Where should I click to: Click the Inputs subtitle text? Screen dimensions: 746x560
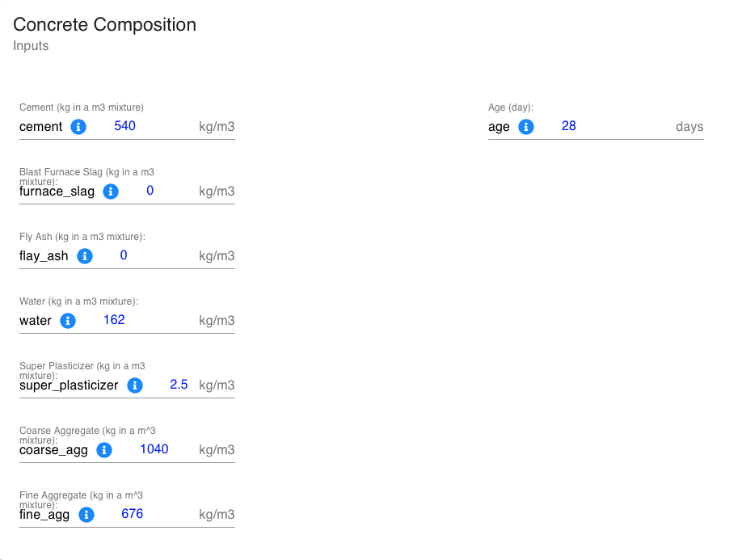pyautogui.click(x=31, y=46)
